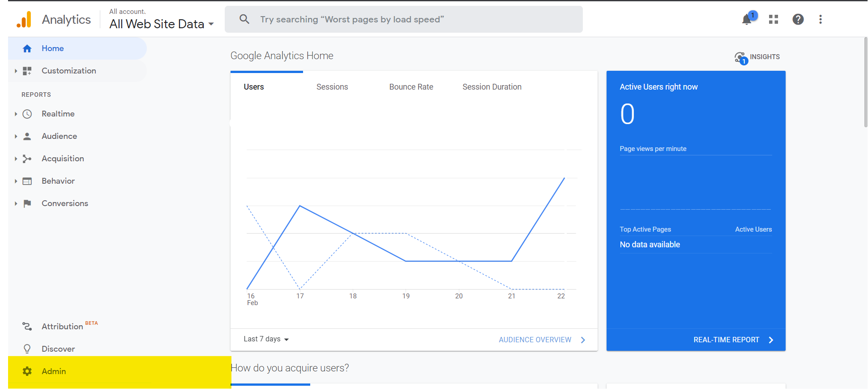Expand the Realtime reports arrow
Screen dimensions: 868x392
pyautogui.click(x=16, y=114)
